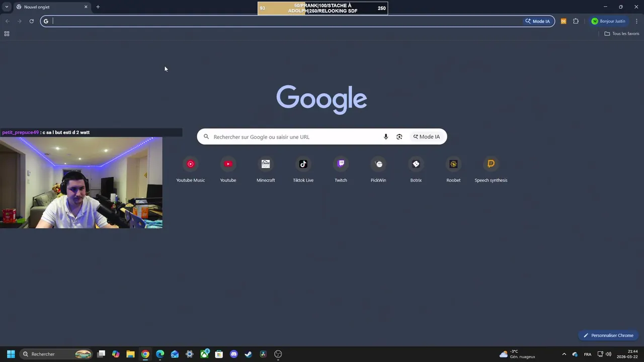This screenshot has height=362, width=644.
Task: Click the OneDrive cloud tray icon
Action: point(575,354)
